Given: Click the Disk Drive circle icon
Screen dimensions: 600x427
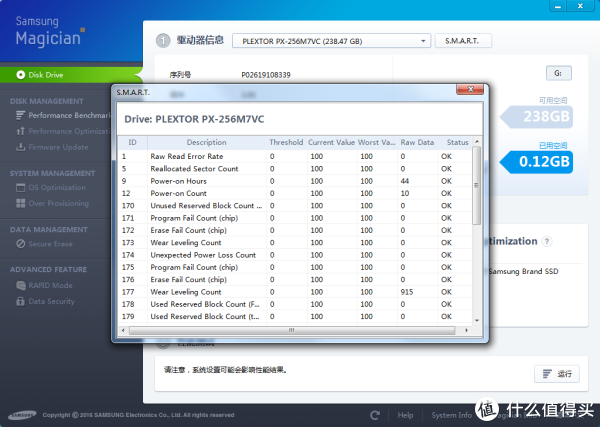Looking at the screenshot, I should pos(21,75).
